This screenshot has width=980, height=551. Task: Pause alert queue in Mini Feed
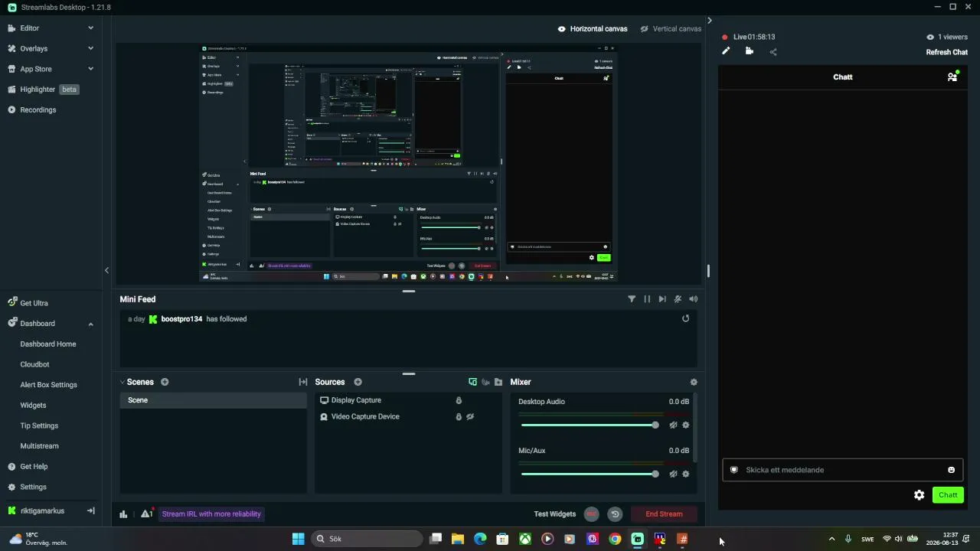[647, 299]
